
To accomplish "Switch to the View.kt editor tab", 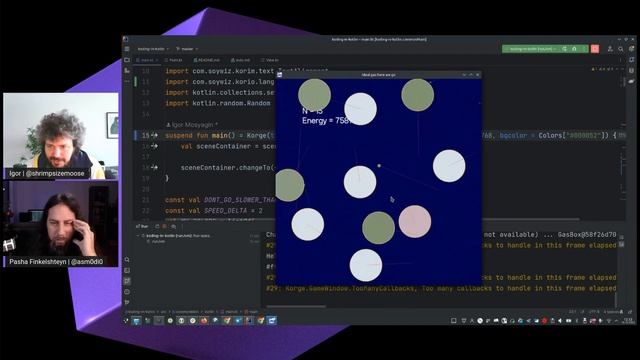I will coord(270,60).
